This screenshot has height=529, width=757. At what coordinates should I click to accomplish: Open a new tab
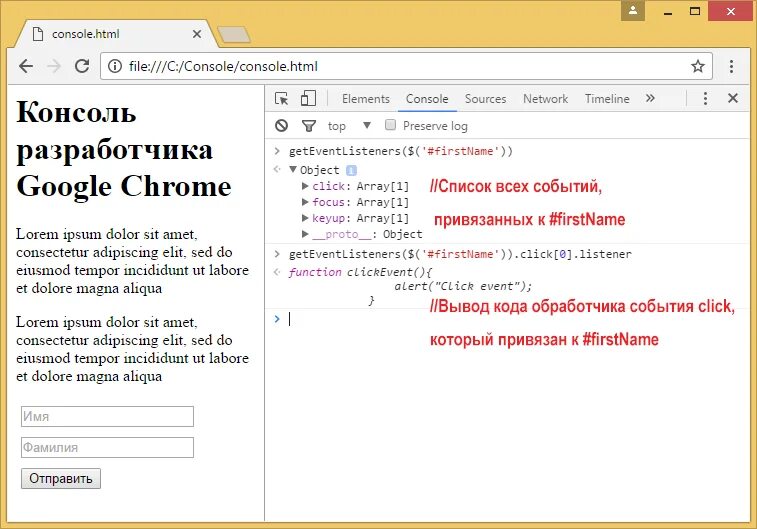coord(234,34)
